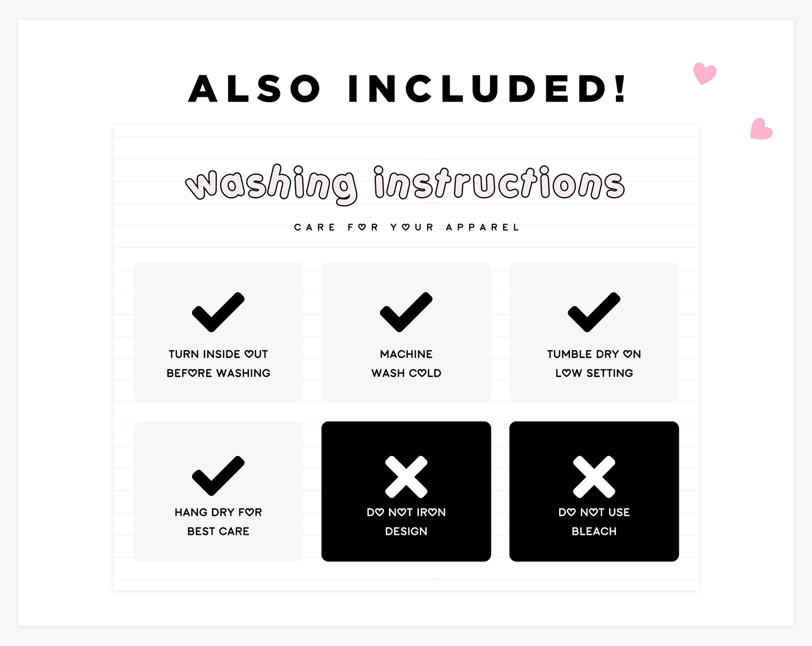Click the checkmark above Turn Inside Out
Image resolution: width=812 pixels, height=646 pixels.
218,312
